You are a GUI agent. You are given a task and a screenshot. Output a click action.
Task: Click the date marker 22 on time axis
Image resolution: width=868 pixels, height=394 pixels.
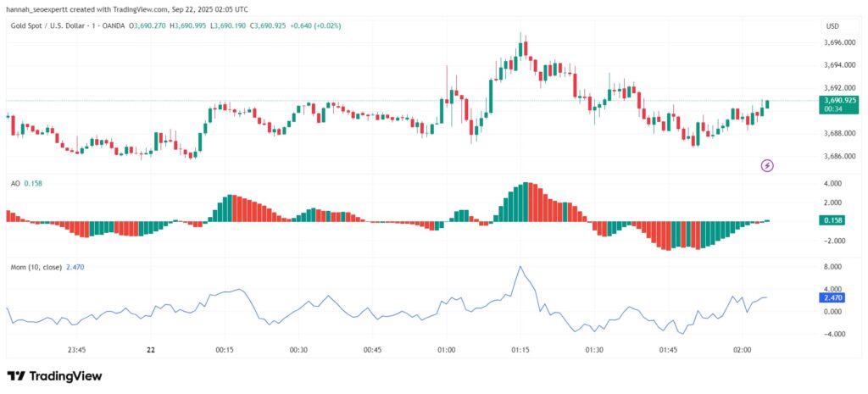[151, 350]
